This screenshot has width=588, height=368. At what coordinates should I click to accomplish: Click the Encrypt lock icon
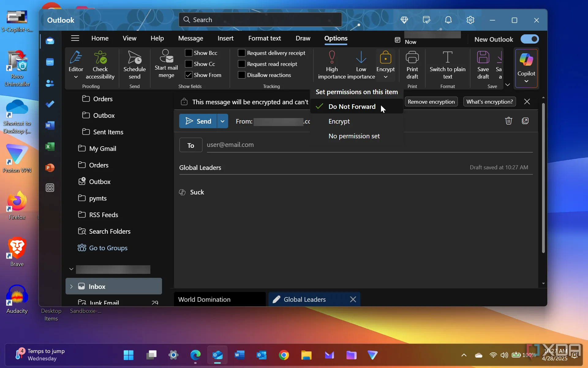[386, 57]
